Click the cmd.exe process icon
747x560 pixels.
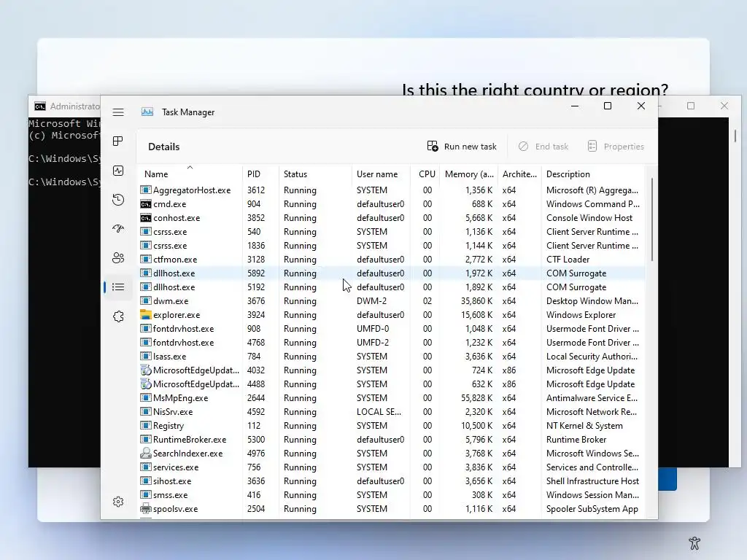pyautogui.click(x=146, y=204)
